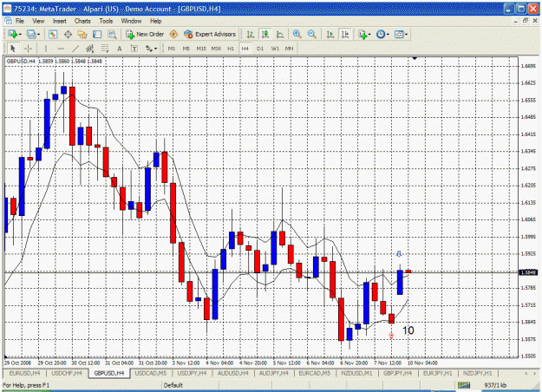Select the Text tool (A)

(x=120, y=49)
